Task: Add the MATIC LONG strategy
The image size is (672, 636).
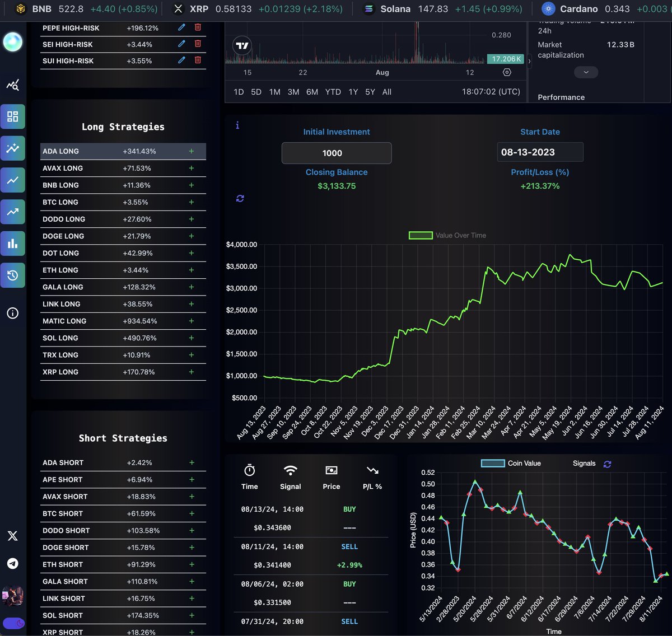Action: click(x=192, y=321)
